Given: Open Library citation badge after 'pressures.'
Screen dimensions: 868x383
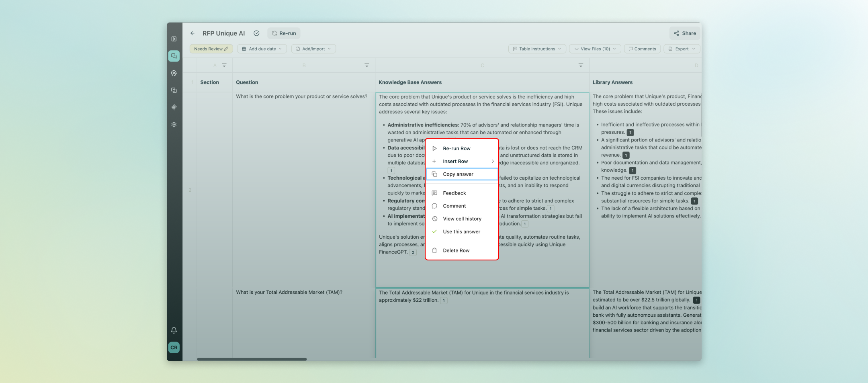Looking at the screenshot, I should pyautogui.click(x=630, y=133).
